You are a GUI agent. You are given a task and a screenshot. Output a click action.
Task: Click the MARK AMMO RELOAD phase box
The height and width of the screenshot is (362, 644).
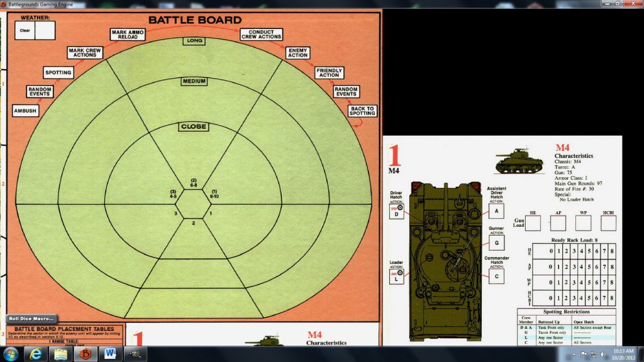(128, 35)
